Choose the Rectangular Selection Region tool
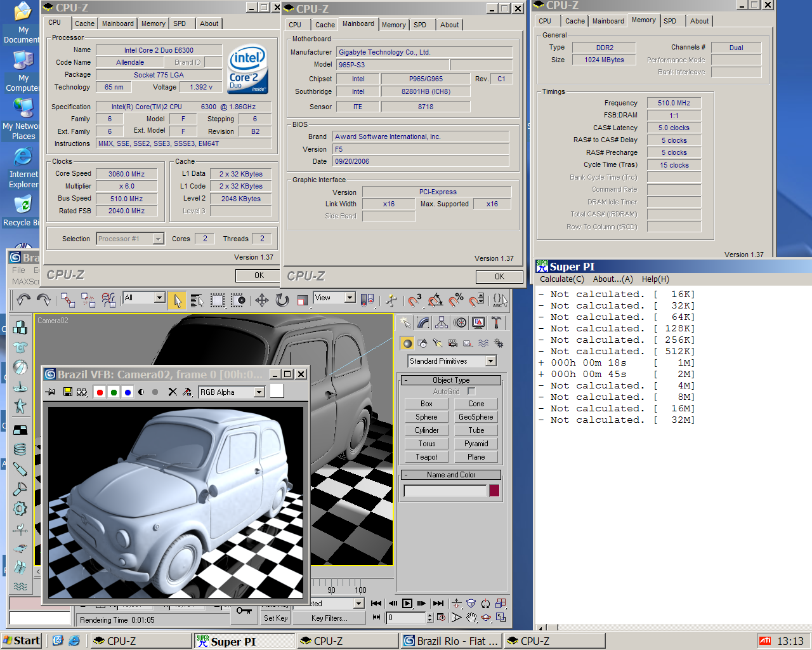 (x=218, y=300)
